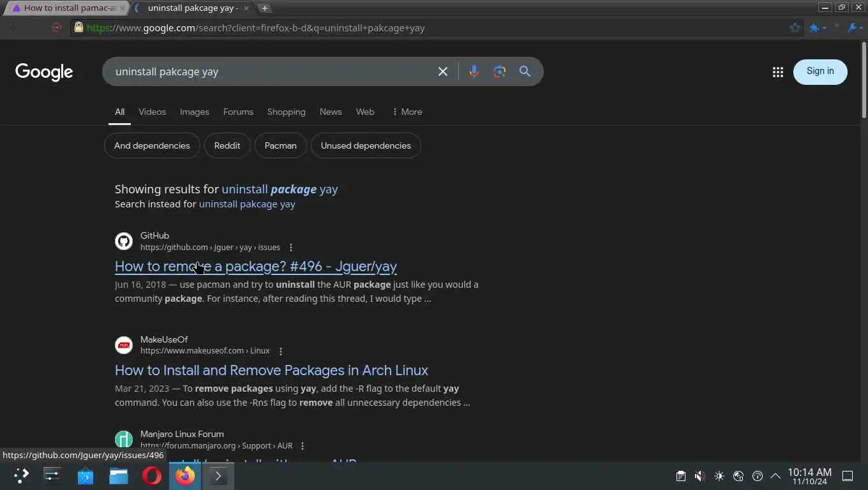The height and width of the screenshot is (490, 868).
Task: Click the Sign in button
Action: (820, 71)
